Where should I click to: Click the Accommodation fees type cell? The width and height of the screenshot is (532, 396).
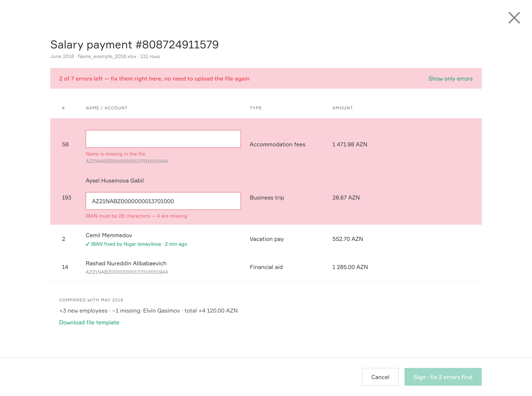(x=277, y=144)
